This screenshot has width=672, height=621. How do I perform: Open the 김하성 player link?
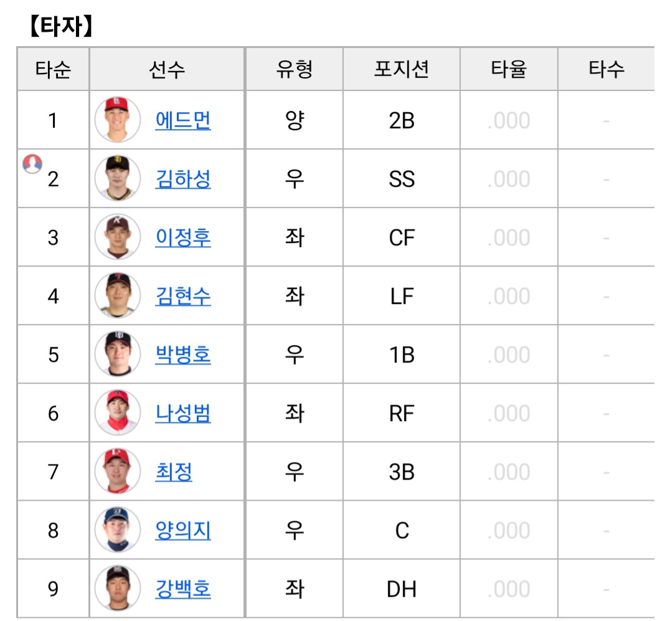coord(183,179)
